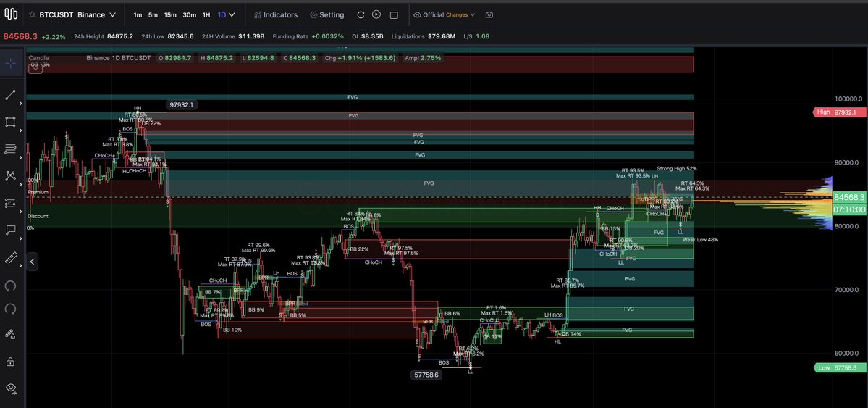Viewport: 868px width, 408px height.
Task: Select the comment annotation tool
Action: [x=10, y=230]
